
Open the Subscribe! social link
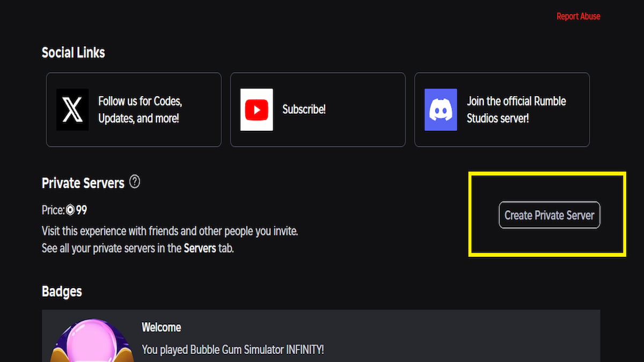(318, 109)
